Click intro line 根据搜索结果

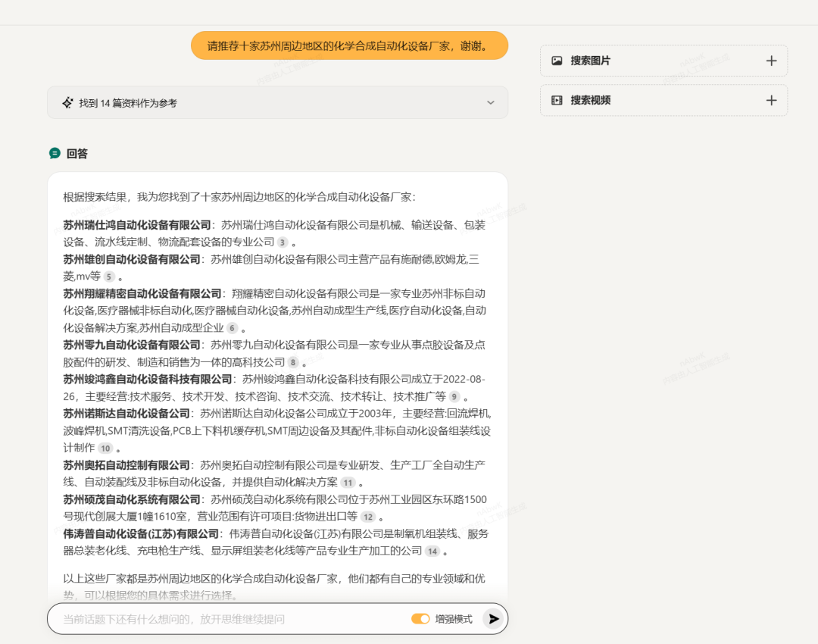point(239,197)
